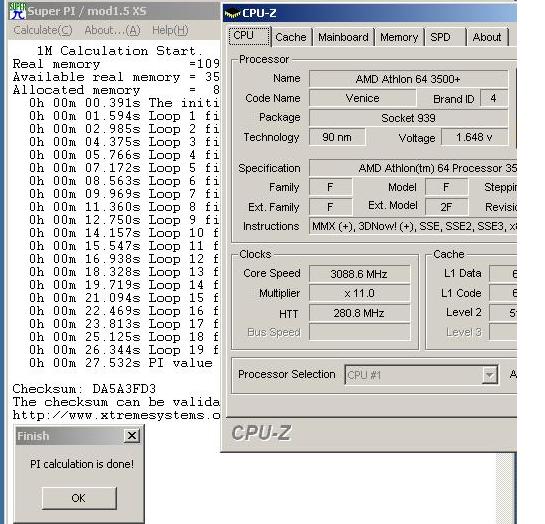
Task: Click the Code Name value Venice
Action: point(362,98)
